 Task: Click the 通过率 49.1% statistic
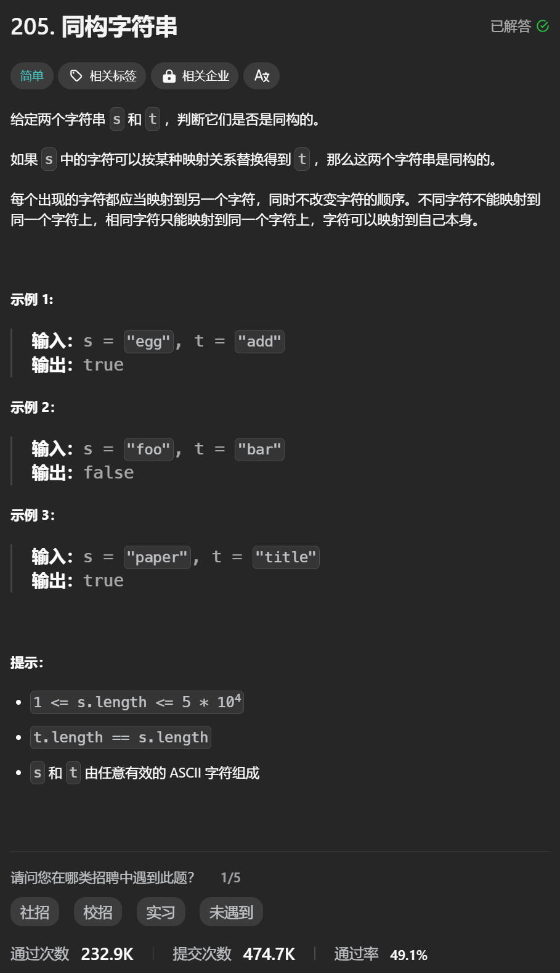(382, 954)
